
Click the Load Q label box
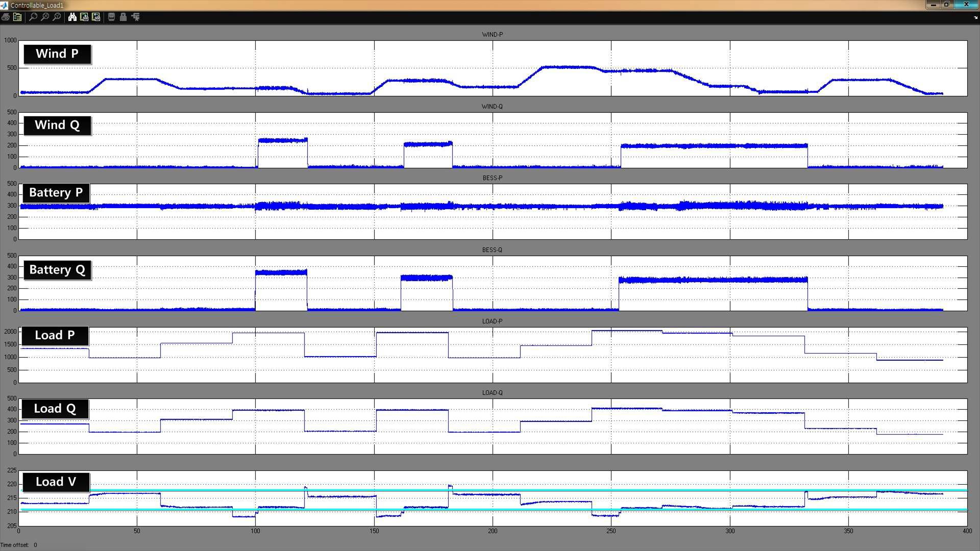point(55,409)
